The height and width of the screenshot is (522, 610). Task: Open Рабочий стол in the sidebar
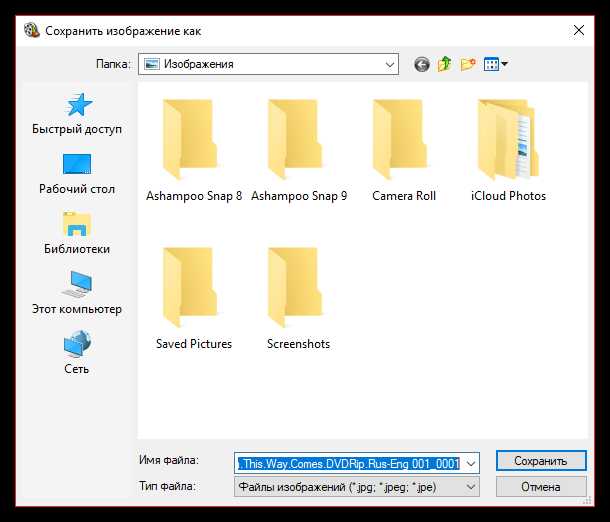coord(77,174)
